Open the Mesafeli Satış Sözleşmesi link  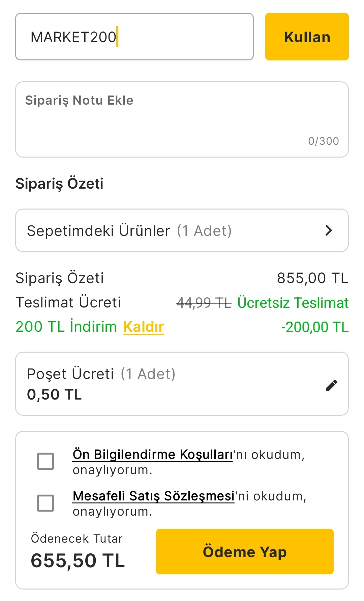point(153,496)
